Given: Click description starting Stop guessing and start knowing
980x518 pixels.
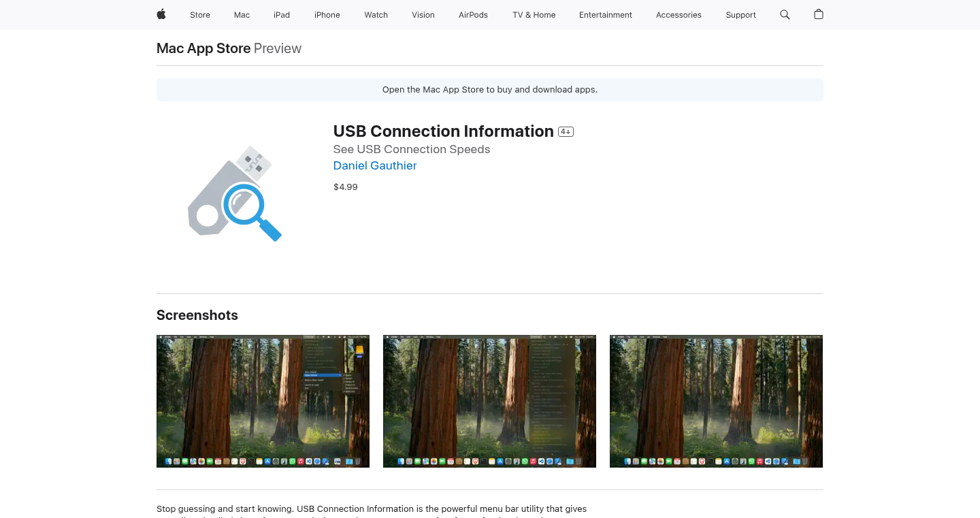Looking at the screenshot, I should click(x=372, y=509).
